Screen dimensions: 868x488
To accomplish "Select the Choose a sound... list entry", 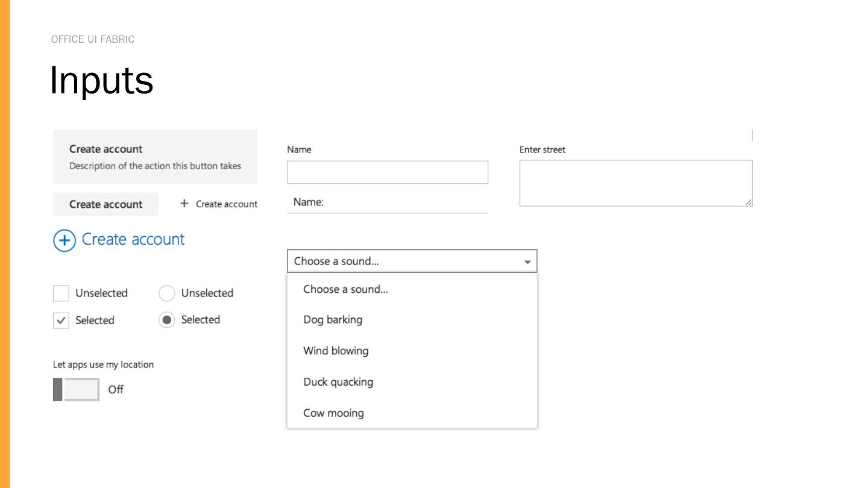I will pos(345,289).
